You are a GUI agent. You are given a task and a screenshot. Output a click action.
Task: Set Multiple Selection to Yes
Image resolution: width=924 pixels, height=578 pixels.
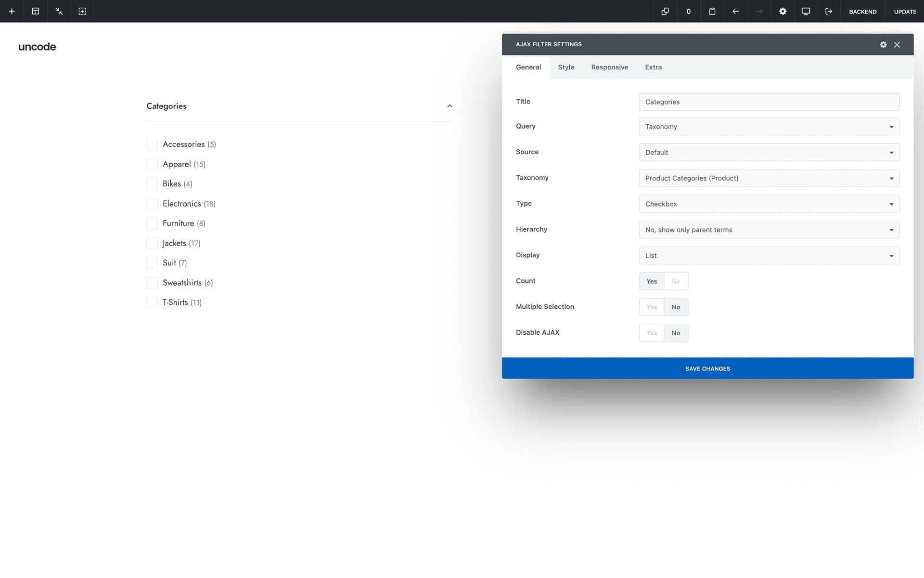tap(652, 307)
